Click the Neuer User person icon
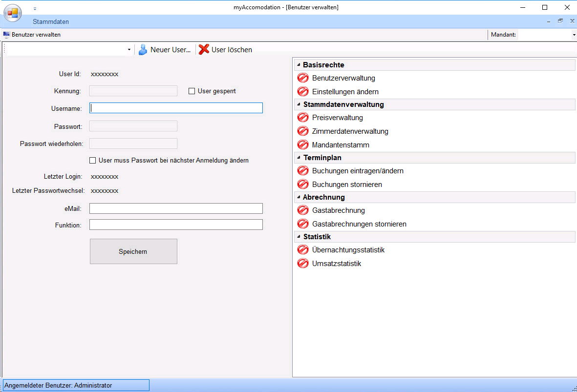The image size is (577, 392). [x=143, y=50]
